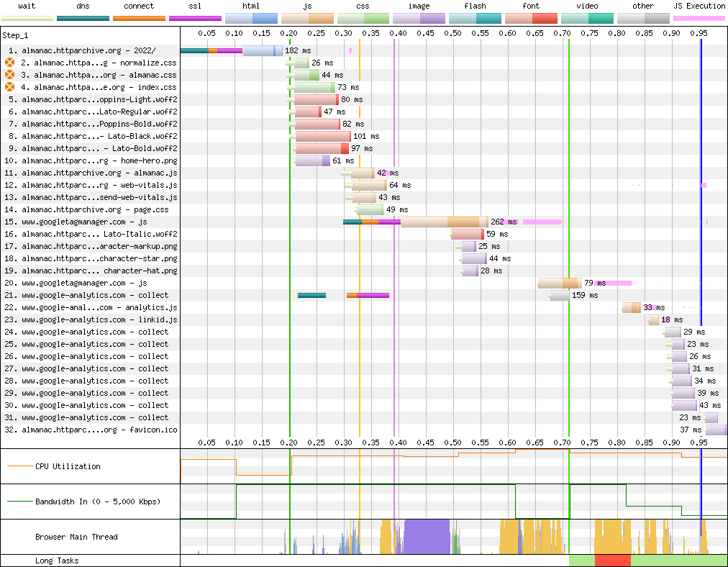
Task: Click the dns color swatch in legend
Action: [83, 18]
